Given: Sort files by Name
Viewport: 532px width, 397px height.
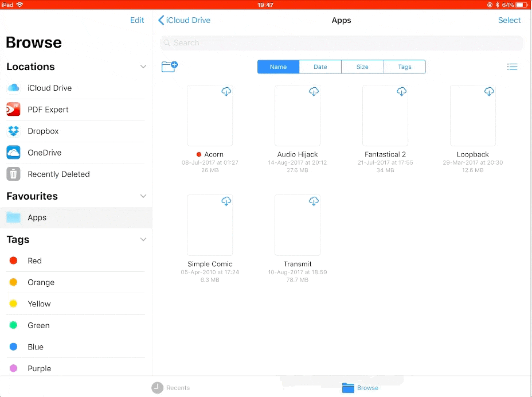Looking at the screenshot, I should (x=278, y=67).
